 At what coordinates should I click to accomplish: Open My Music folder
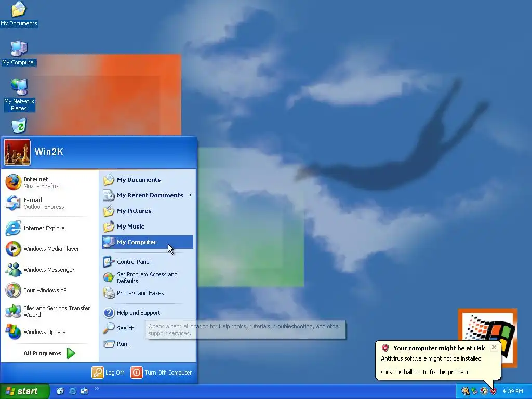click(148, 227)
